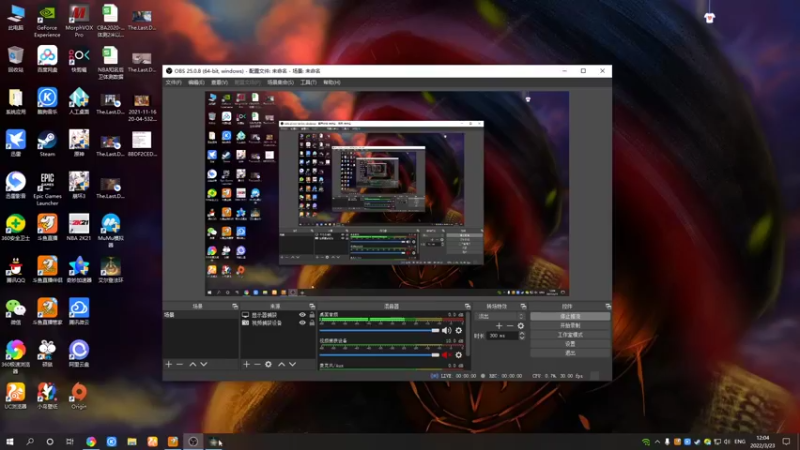The image size is (800, 450).
Task: Click 退出 exit button in Controls
Action: click(x=570, y=353)
